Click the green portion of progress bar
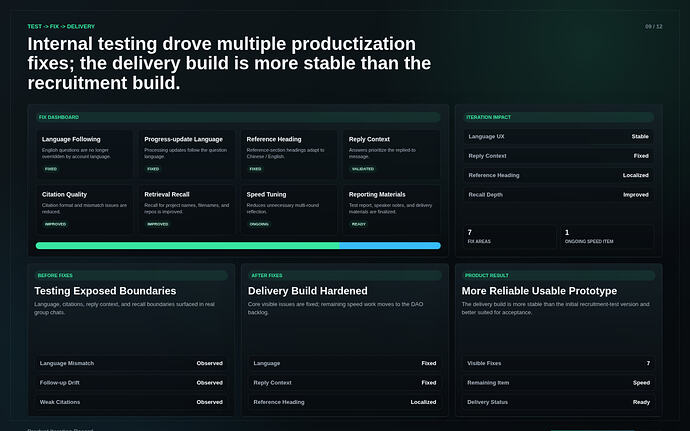 [x=187, y=246]
